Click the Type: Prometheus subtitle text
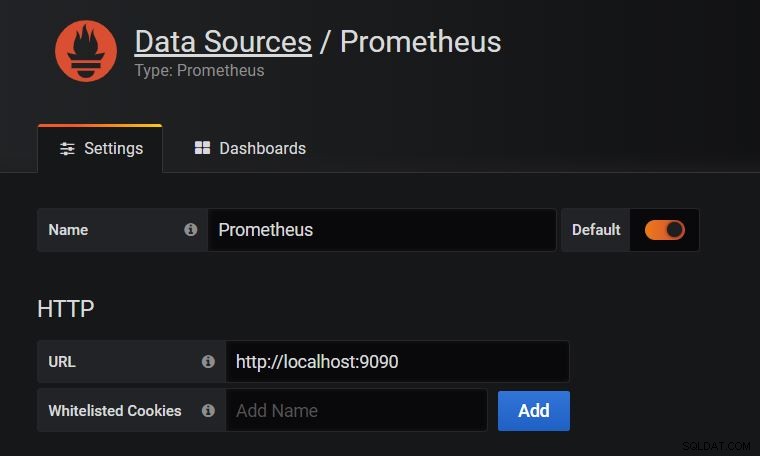 tap(200, 70)
